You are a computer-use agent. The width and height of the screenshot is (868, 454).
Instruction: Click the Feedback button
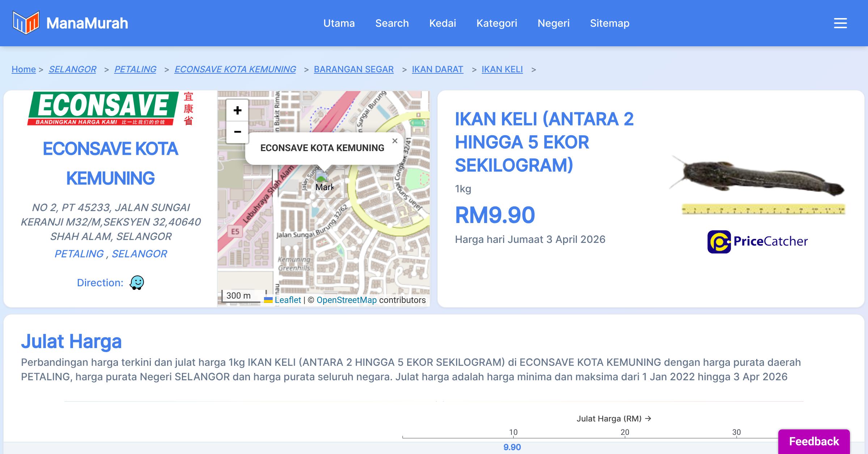814,441
